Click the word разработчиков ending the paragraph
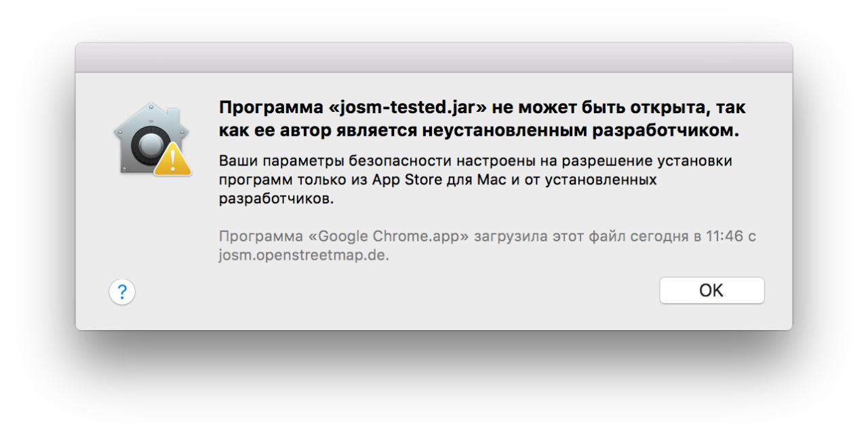The height and width of the screenshot is (438, 868). click(x=276, y=200)
